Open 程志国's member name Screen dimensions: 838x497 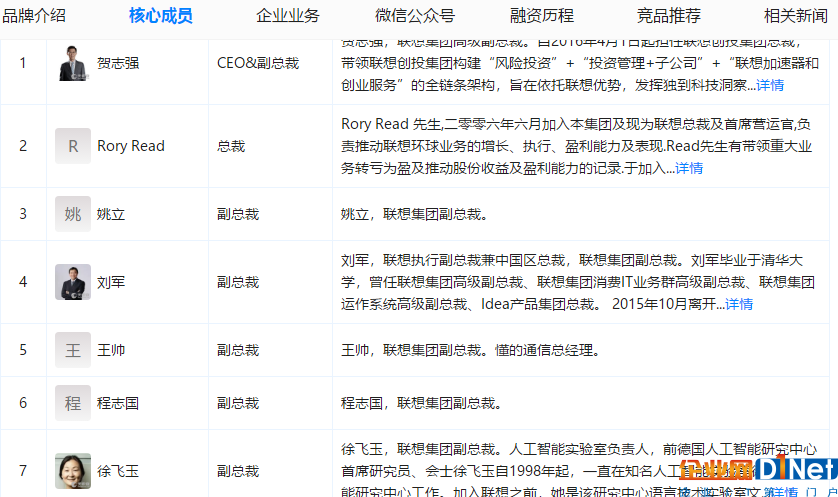click(x=118, y=403)
